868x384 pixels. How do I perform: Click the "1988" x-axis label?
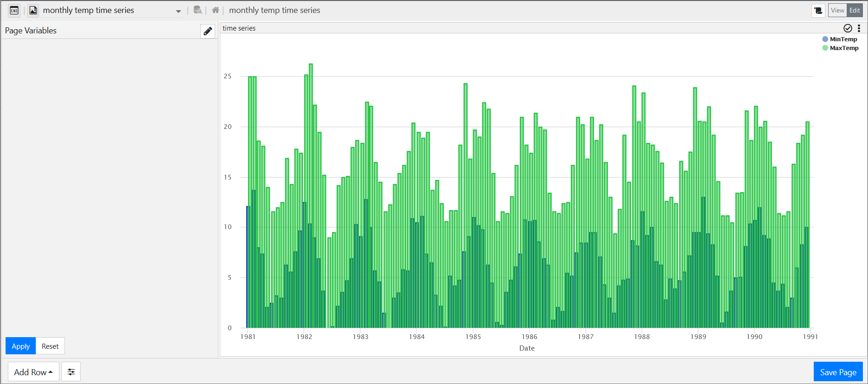(642, 337)
